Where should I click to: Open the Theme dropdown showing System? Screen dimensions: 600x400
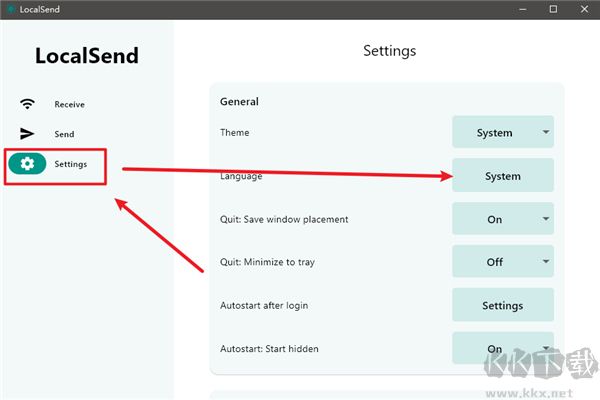(x=502, y=132)
